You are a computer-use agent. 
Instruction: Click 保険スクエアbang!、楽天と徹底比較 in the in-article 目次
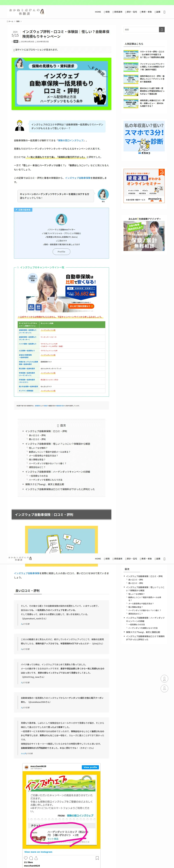click(45, 484)
